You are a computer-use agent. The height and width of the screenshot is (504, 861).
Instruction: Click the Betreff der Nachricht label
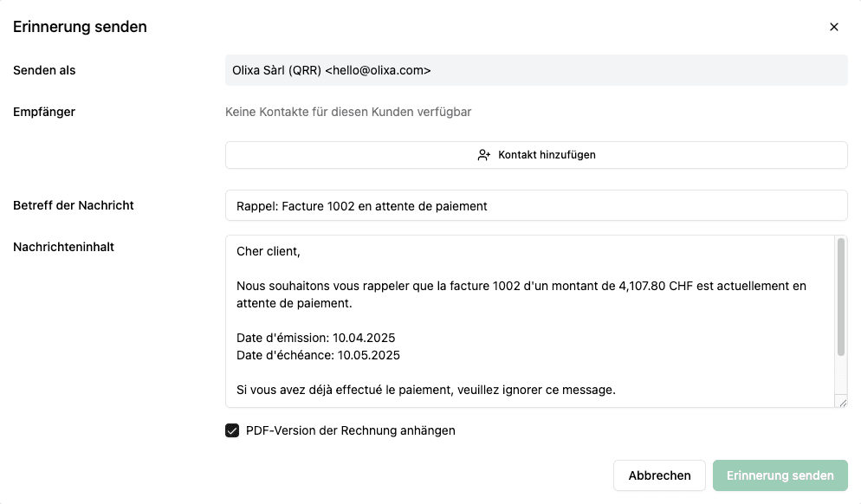pyautogui.click(x=74, y=205)
